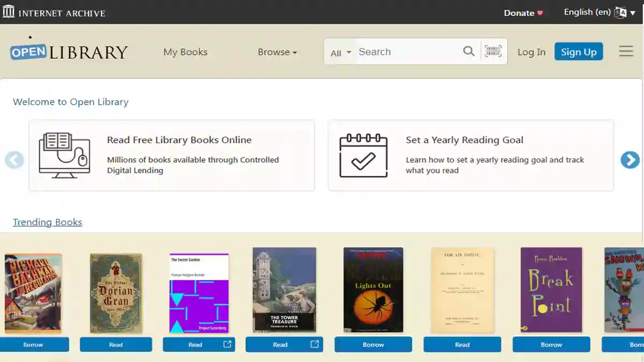Click the Internet Archive building logo

pos(9,11)
